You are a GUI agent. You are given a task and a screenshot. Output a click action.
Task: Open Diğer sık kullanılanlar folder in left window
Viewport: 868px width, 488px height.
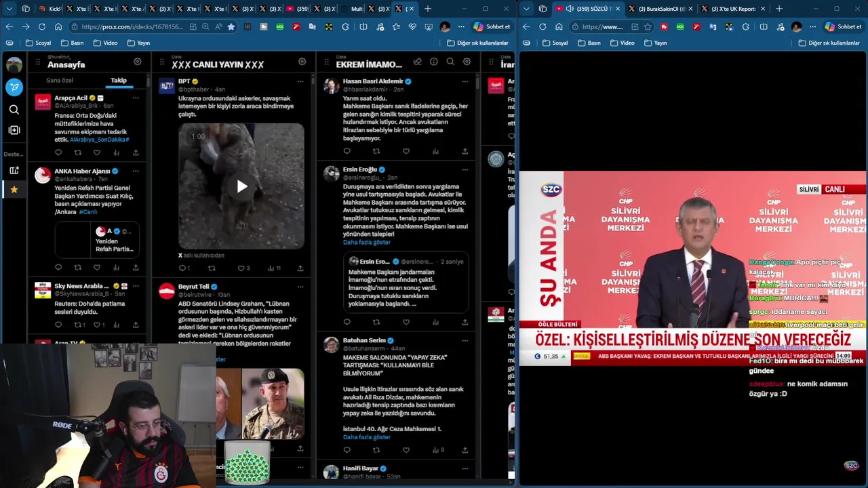(x=478, y=43)
